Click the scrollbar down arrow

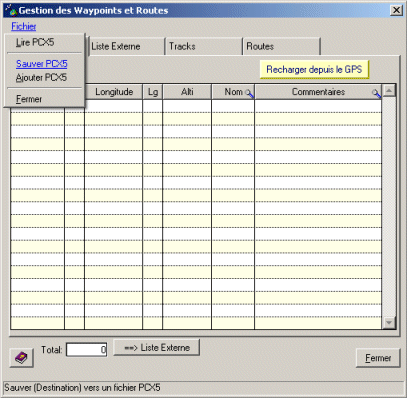389,322
